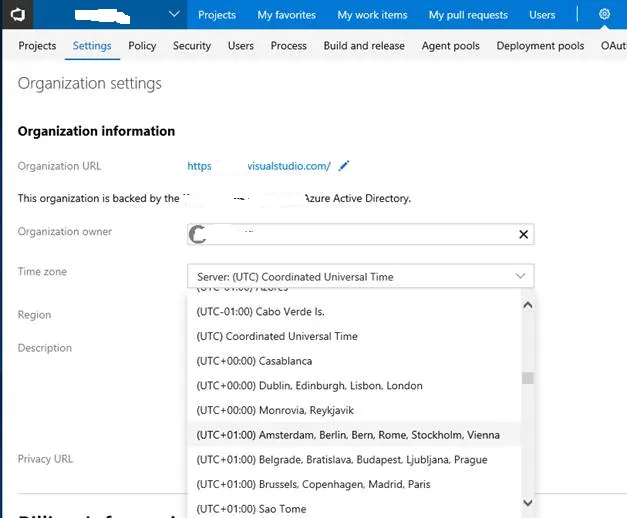Screen dimensions: 627x518
Task: Choose (UTC) Coordinated Universal Time option
Action: coord(277,336)
